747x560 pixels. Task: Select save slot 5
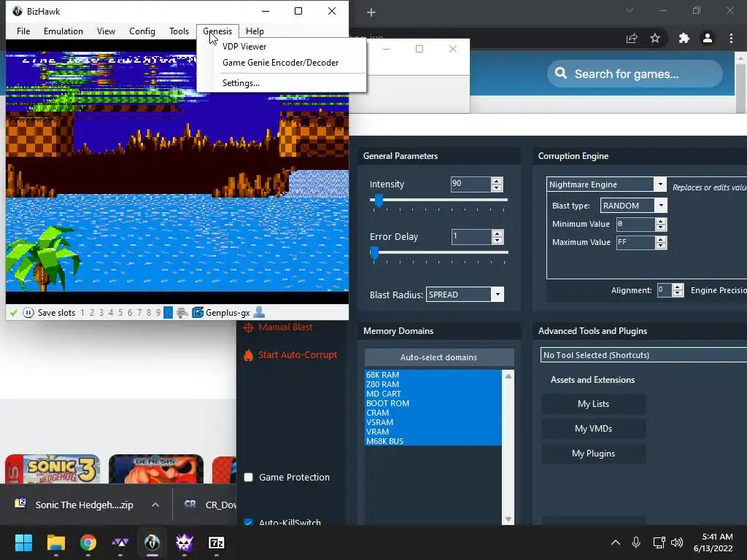[x=120, y=312]
